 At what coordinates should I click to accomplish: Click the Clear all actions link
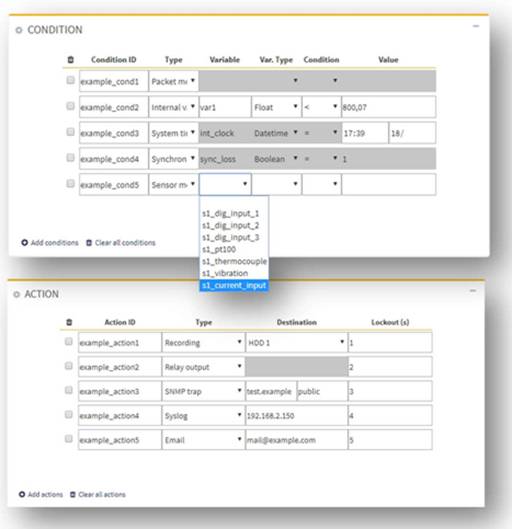tap(102, 494)
